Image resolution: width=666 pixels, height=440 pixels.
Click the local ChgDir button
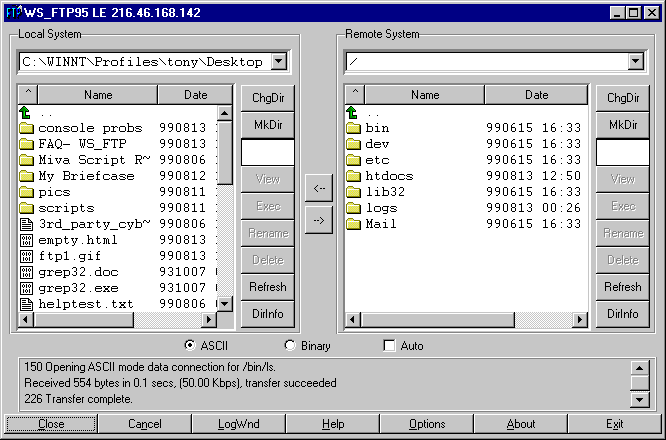tap(268, 98)
